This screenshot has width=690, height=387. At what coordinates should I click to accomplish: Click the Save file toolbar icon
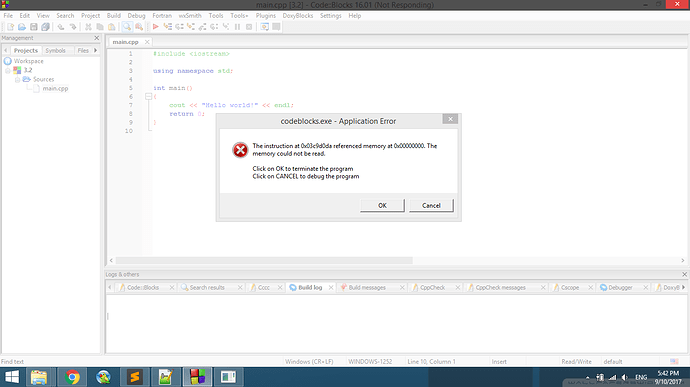click(x=33, y=27)
